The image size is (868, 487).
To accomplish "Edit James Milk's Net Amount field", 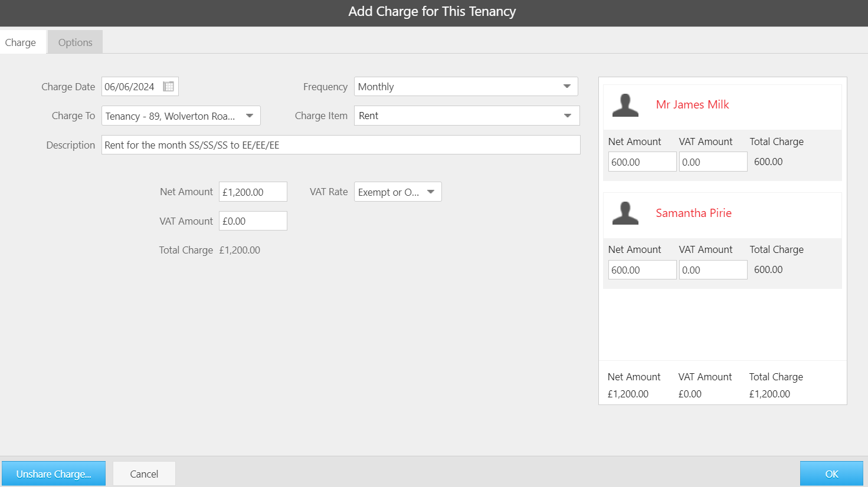I will click(642, 162).
